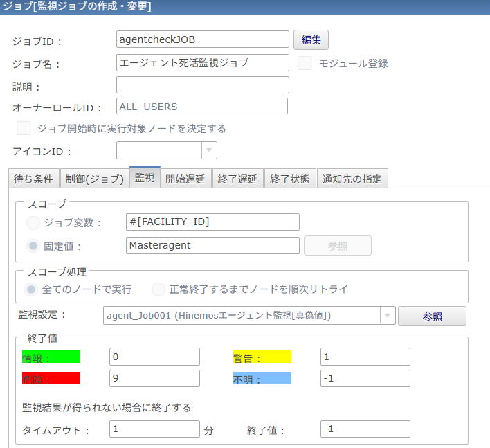The height and width of the screenshot is (448, 490).
Task: Click 監視結果が得られない場合に終了する text
Action: (x=107, y=408)
